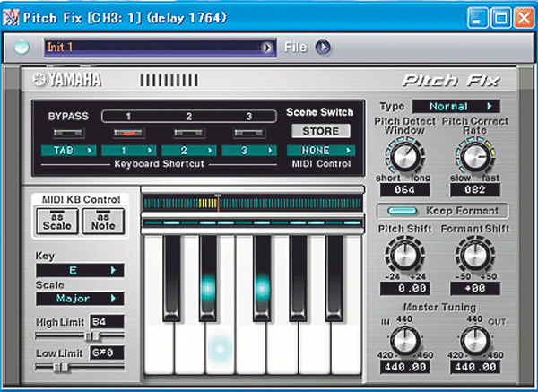Open the TAB keyboard shortcut dropdown
Viewport: 538px width, 392px height.
pos(69,151)
